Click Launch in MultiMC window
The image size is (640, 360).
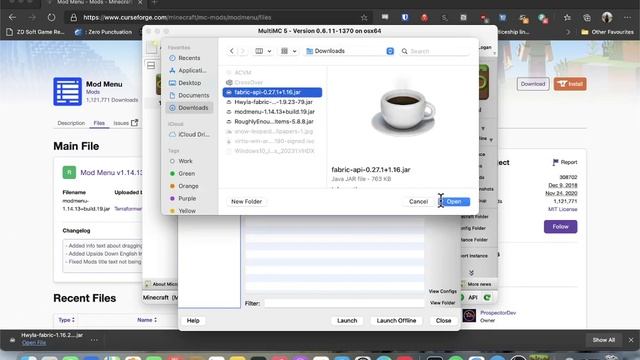click(347, 321)
